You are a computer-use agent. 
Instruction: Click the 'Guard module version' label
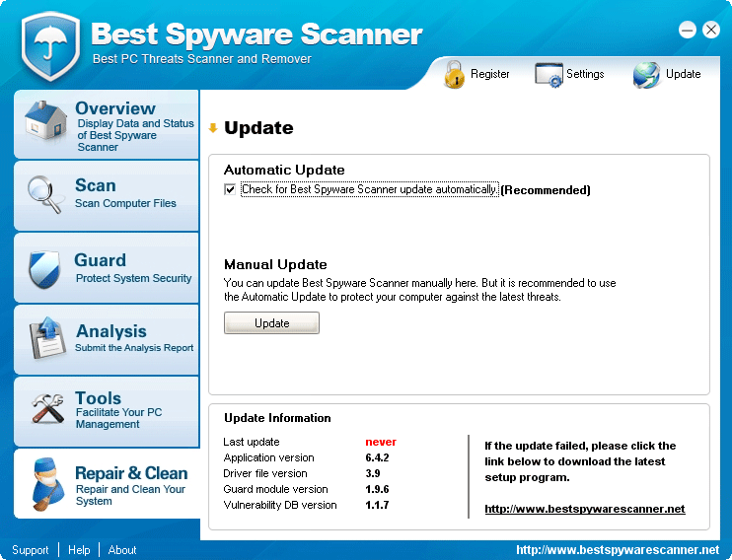276,490
